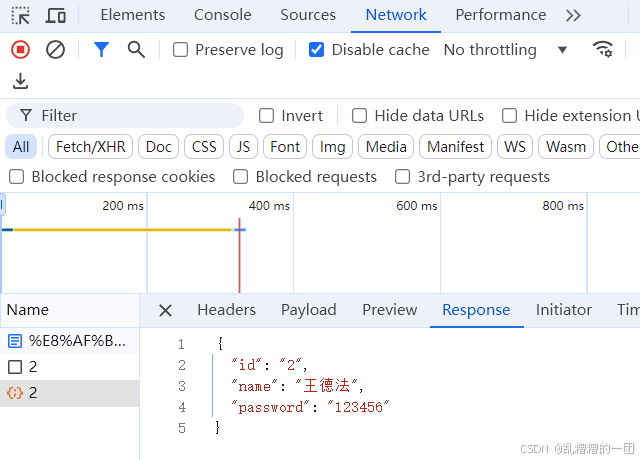
Task: Uncheck Disable cache checkbox
Action: (x=316, y=50)
